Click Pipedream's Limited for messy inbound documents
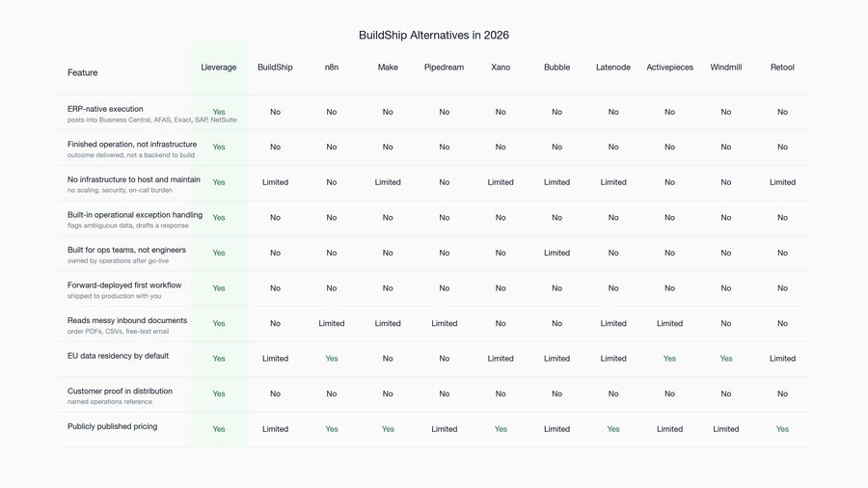The image size is (868, 488). pyautogui.click(x=444, y=323)
